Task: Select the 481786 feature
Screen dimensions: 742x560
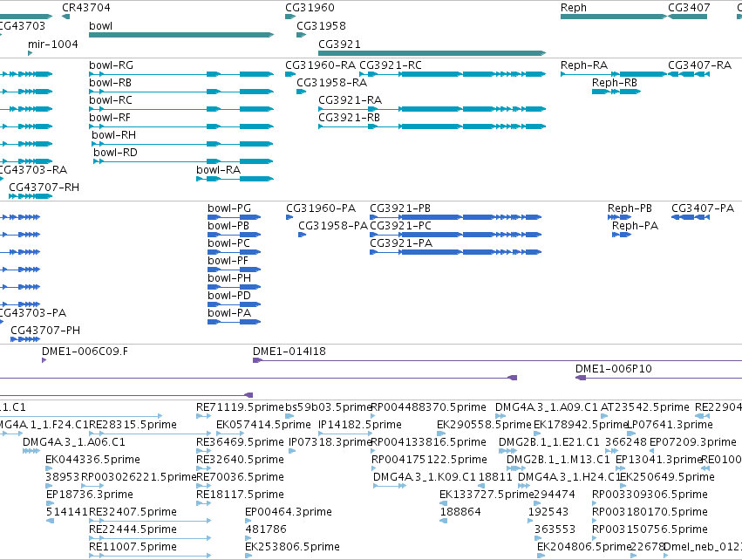Action: [248, 538]
